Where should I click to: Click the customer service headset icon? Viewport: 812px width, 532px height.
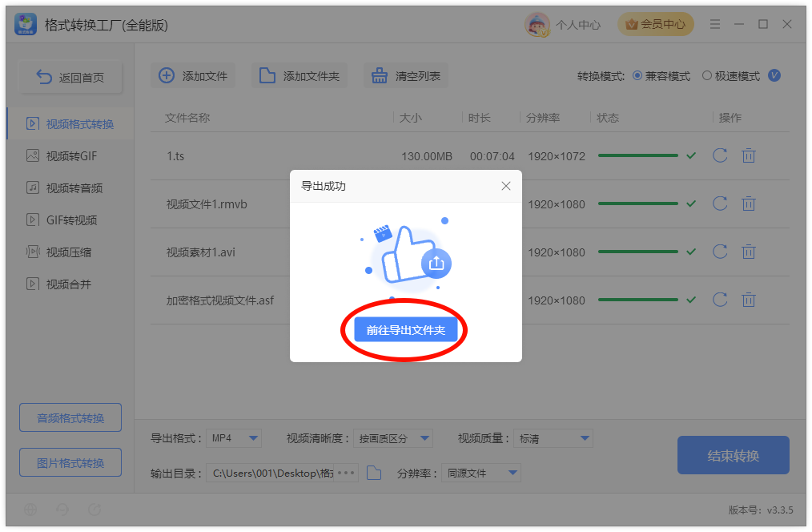click(62, 510)
